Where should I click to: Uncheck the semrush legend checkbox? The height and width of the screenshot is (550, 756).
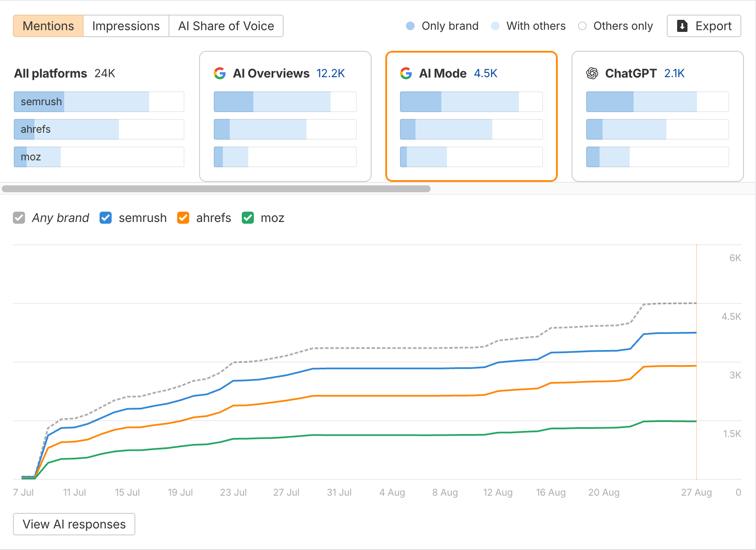pyautogui.click(x=105, y=218)
